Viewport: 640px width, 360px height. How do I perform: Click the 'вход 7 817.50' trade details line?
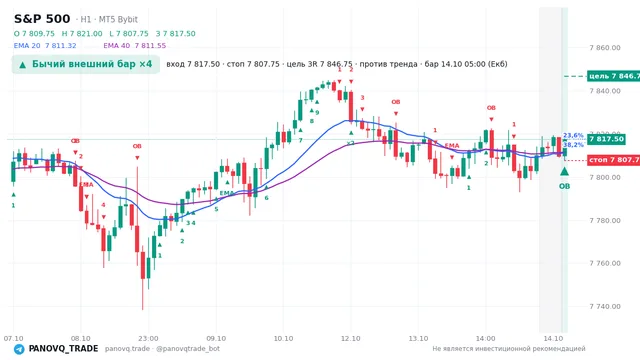(x=337, y=64)
